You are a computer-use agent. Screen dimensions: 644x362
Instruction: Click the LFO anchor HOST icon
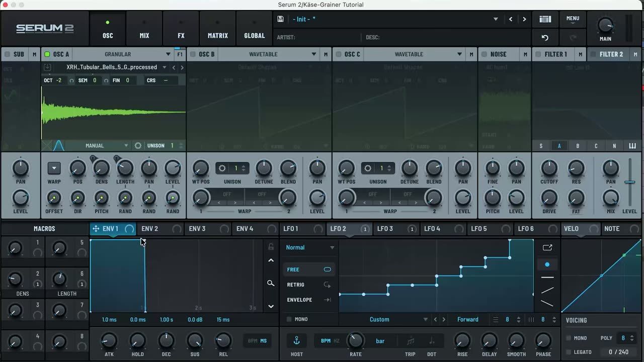[297, 340]
